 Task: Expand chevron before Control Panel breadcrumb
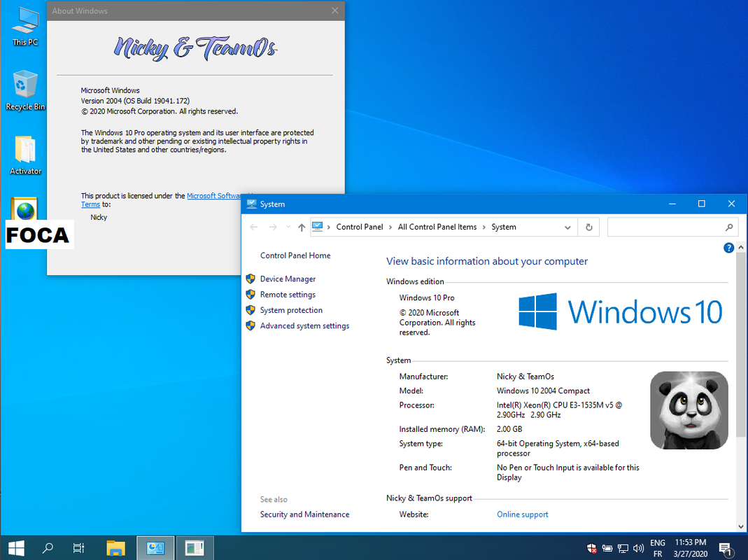tap(329, 227)
